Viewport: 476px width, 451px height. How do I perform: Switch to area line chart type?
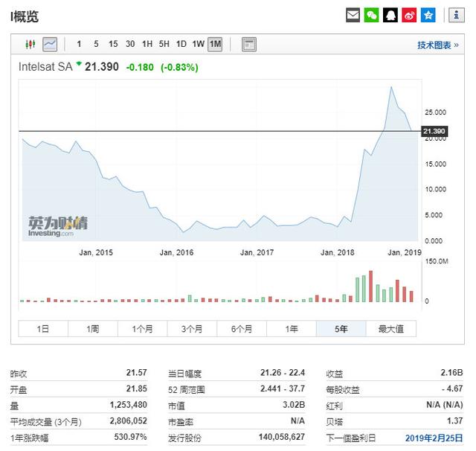[50, 45]
